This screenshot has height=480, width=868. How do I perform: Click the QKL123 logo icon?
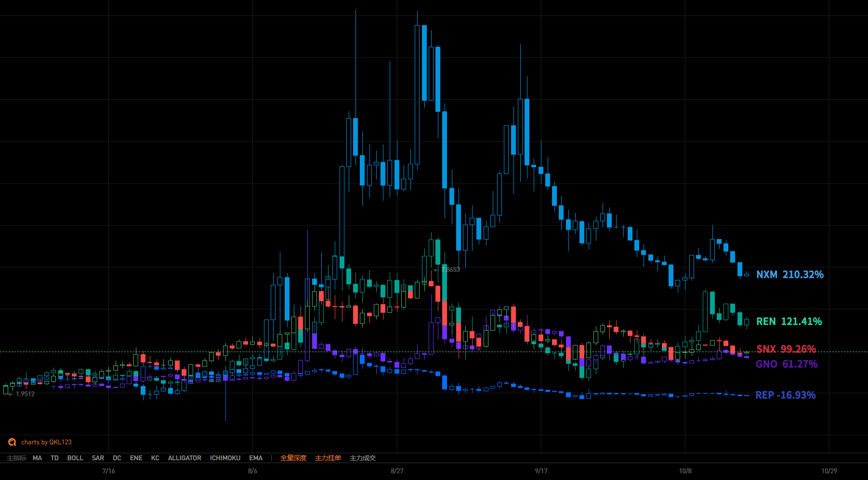pos(12,442)
